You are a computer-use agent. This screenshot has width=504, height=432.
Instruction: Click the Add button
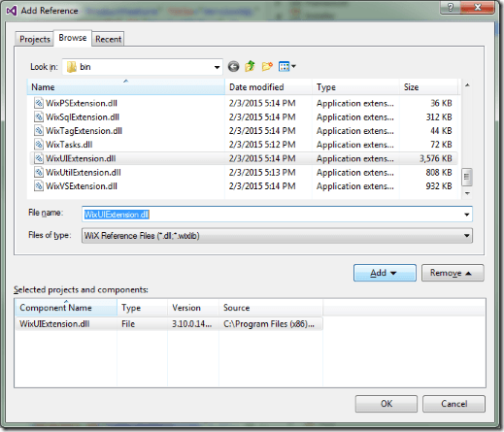(385, 273)
